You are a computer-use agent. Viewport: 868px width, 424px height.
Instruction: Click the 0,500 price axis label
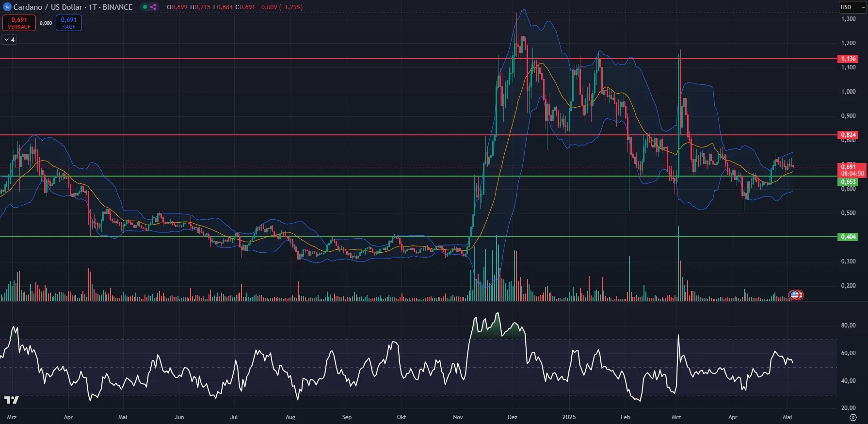(848, 213)
